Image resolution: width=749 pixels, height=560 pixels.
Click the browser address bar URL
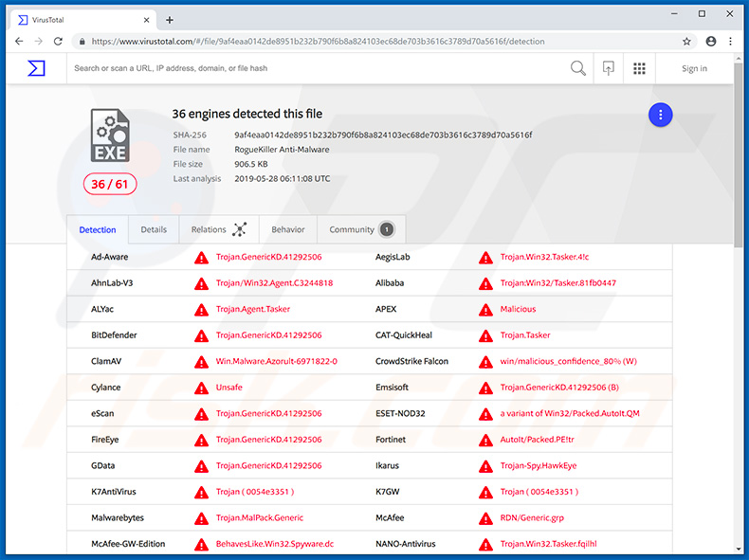point(318,42)
